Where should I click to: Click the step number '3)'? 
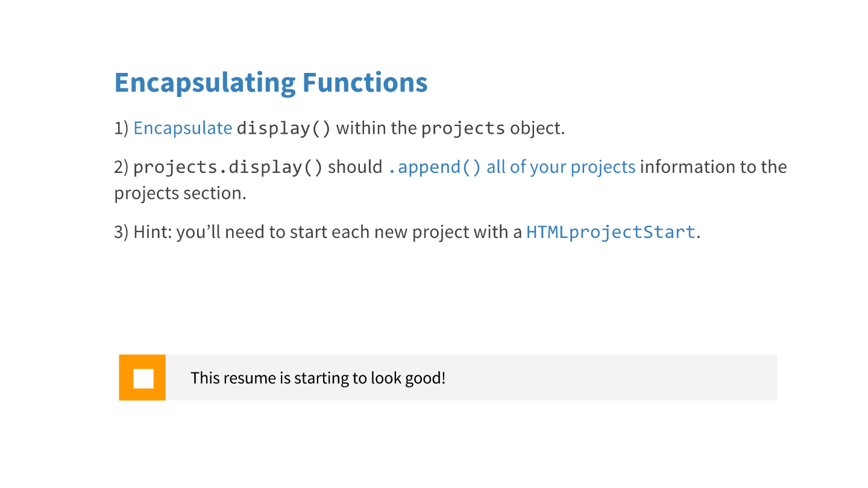pos(121,232)
